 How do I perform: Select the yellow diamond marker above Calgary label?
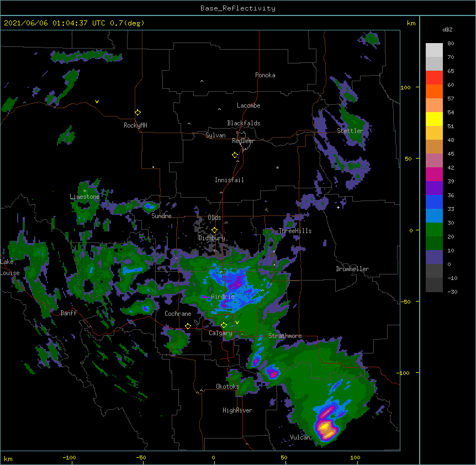224,325
